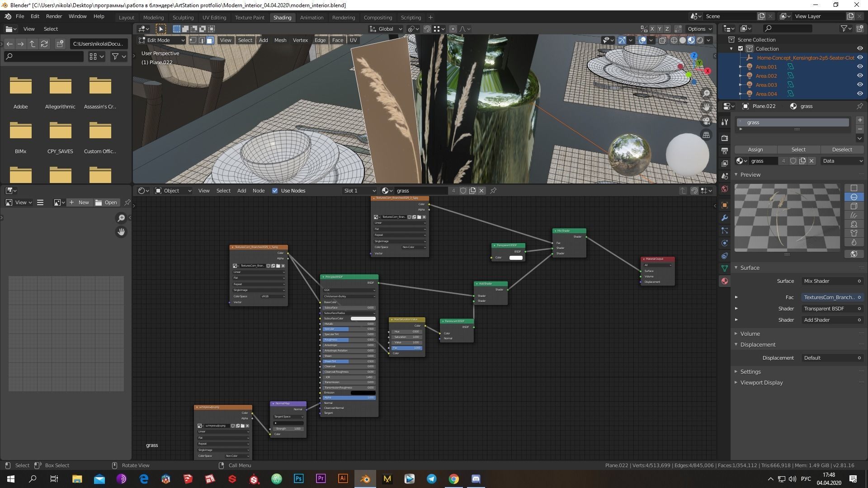Add a new material slot with plus

(x=859, y=120)
